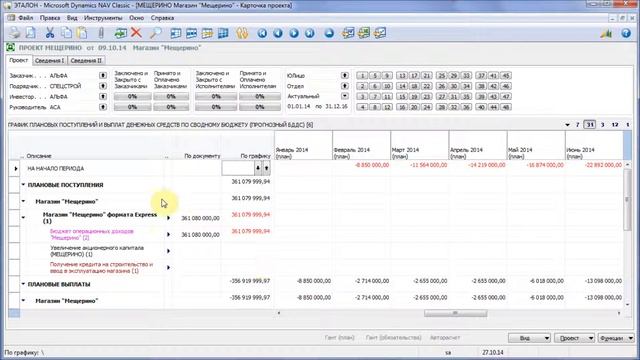
Task: Click the chart icon near the Help icon
Action: coord(607,33)
